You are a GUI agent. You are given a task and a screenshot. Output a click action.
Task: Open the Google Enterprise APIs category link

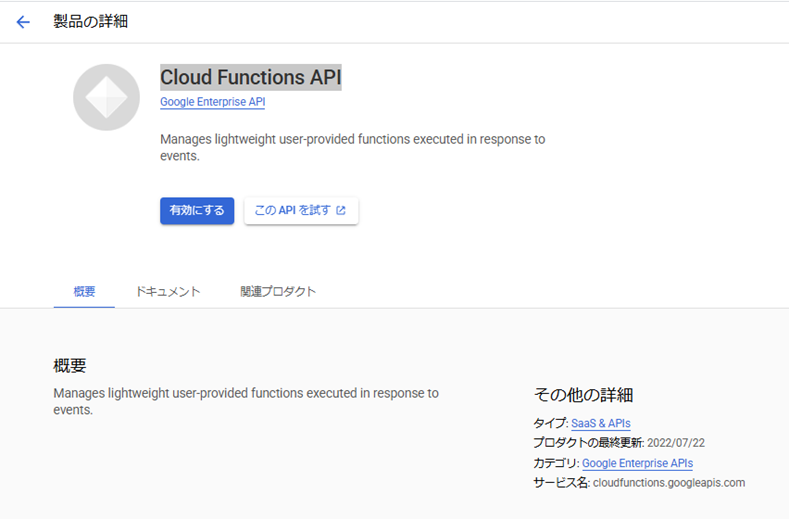(x=638, y=463)
